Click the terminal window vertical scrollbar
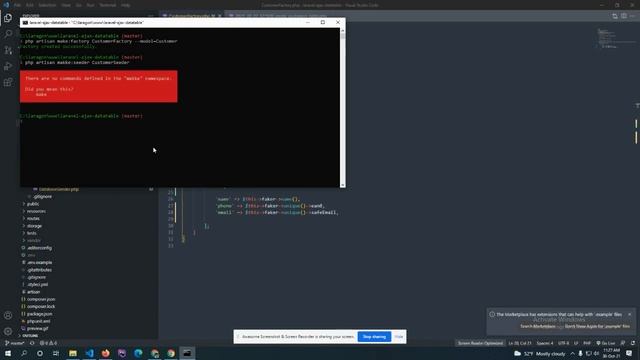 (x=342, y=108)
